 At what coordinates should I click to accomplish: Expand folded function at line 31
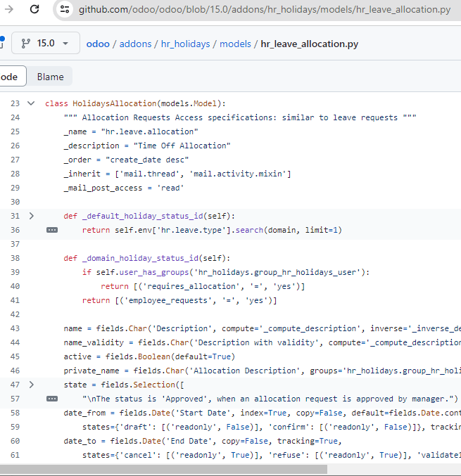tap(31, 216)
